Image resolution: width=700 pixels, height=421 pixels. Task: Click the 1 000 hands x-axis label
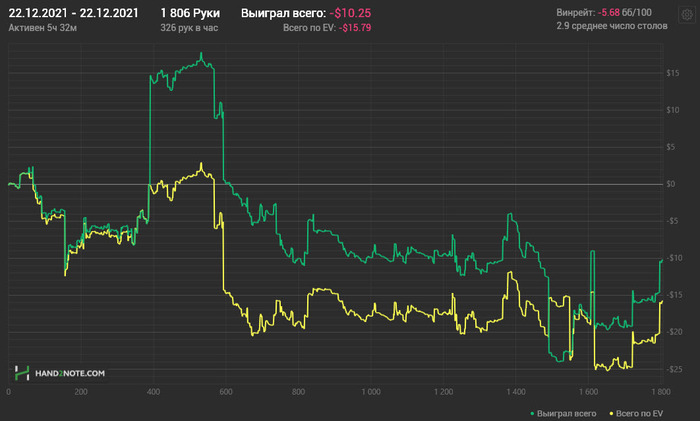pos(370,393)
